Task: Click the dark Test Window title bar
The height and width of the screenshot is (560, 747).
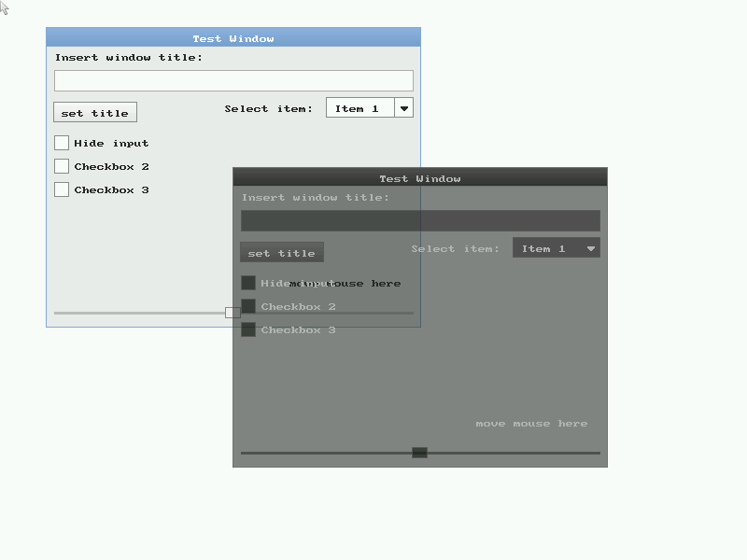Action: 420,178
